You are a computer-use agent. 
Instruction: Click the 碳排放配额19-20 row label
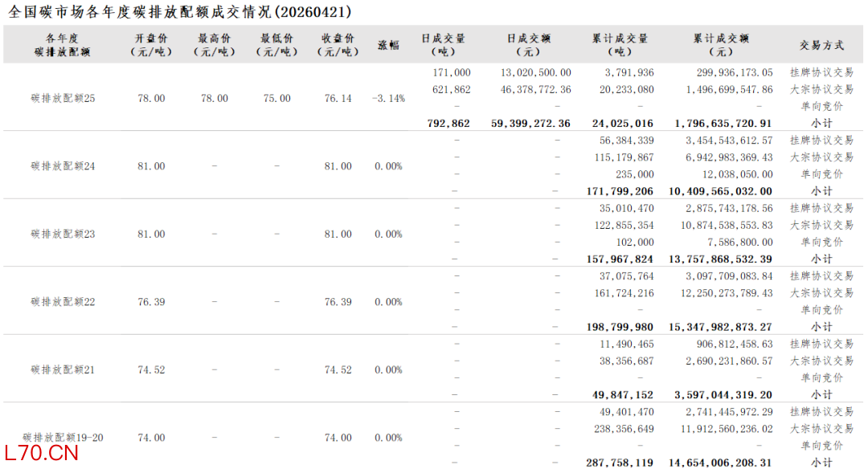pos(63,438)
